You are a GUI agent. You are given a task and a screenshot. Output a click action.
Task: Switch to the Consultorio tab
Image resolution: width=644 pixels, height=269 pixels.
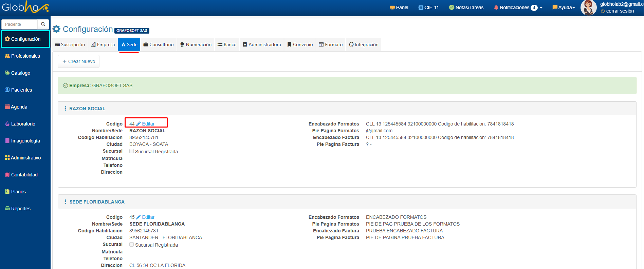[159, 44]
